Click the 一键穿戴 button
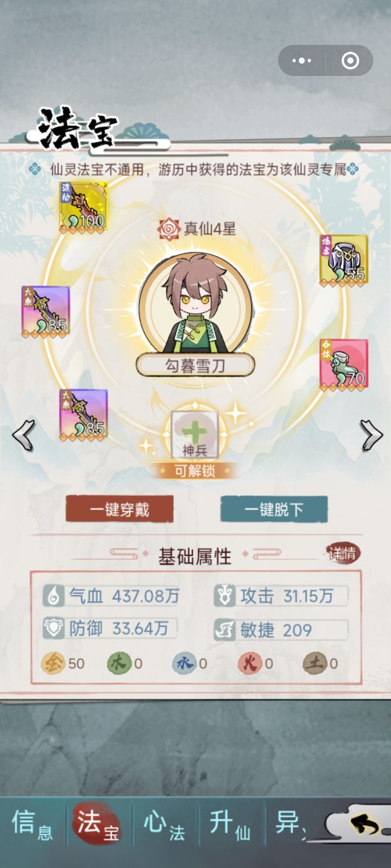This screenshot has height=868, width=391. (119, 509)
